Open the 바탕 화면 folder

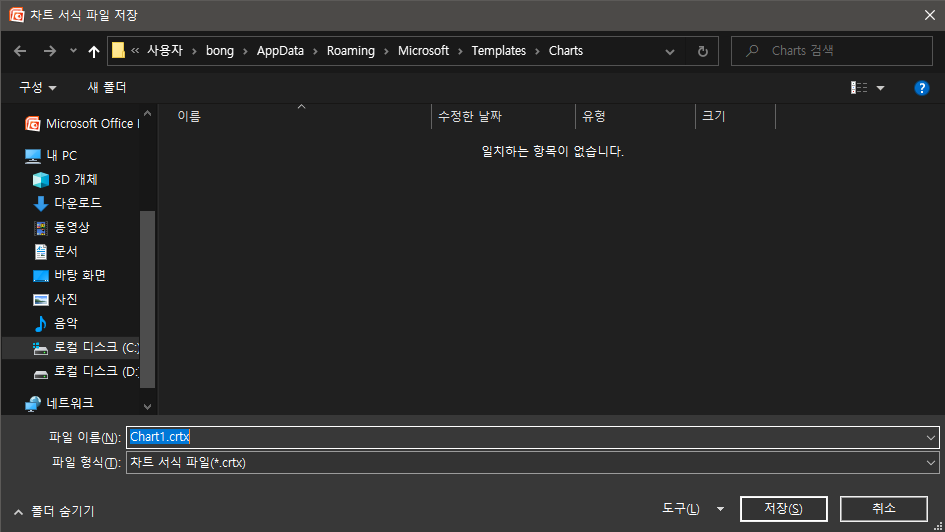click(x=69, y=275)
